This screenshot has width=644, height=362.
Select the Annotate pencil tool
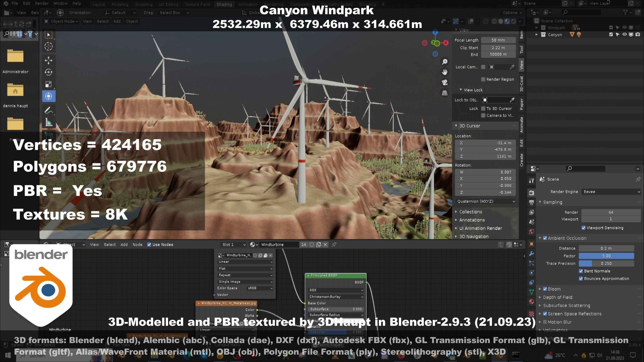coord(48,110)
